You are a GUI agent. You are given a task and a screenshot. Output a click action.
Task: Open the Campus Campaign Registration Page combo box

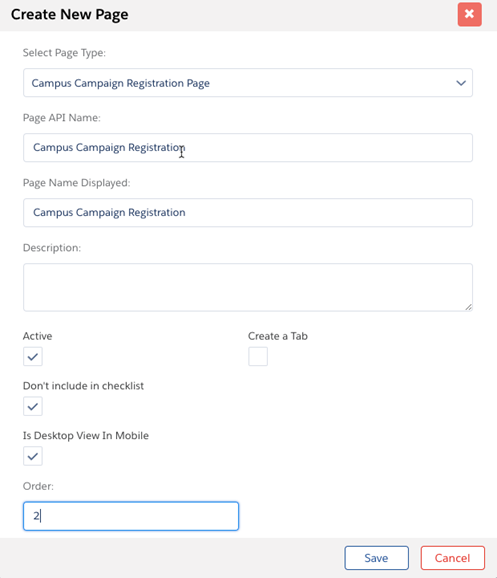[x=248, y=83]
